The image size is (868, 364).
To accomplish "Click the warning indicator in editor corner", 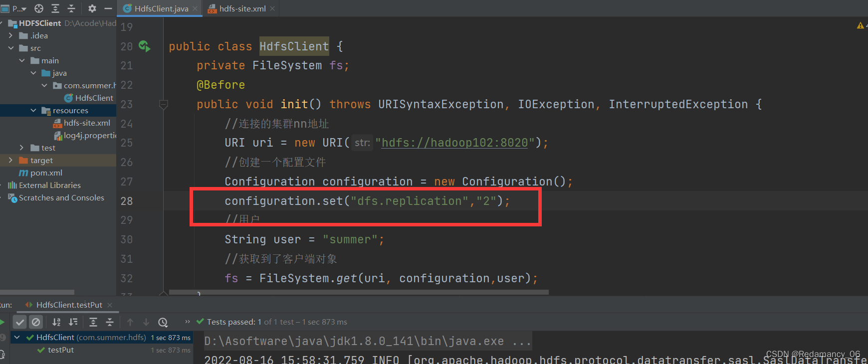I will tap(861, 25).
